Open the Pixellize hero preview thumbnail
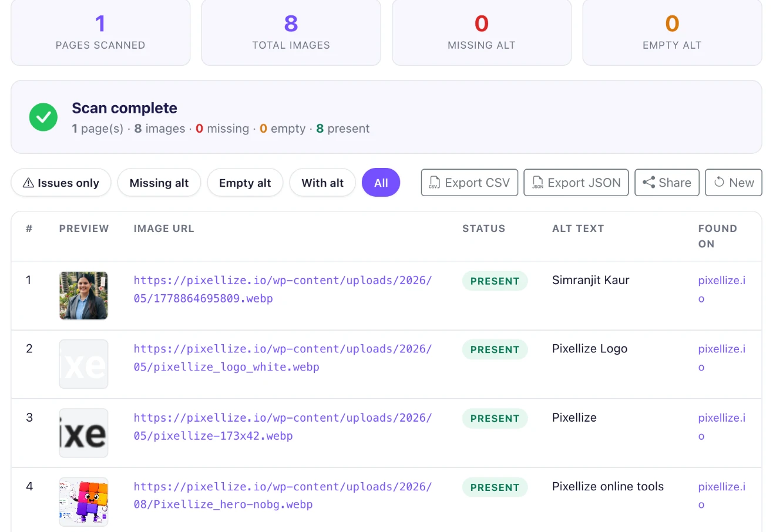The width and height of the screenshot is (773, 532). (83, 501)
